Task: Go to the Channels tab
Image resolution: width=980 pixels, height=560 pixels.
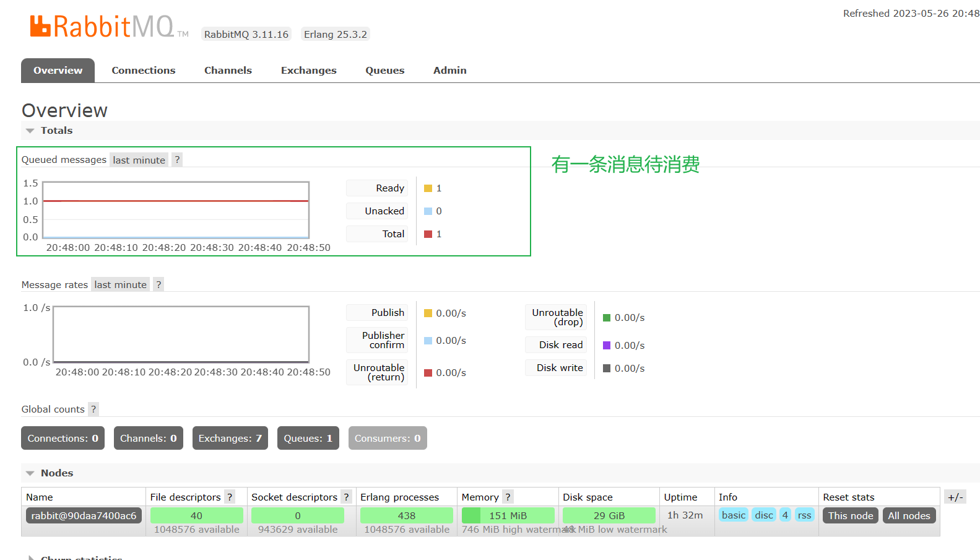Action: tap(228, 71)
